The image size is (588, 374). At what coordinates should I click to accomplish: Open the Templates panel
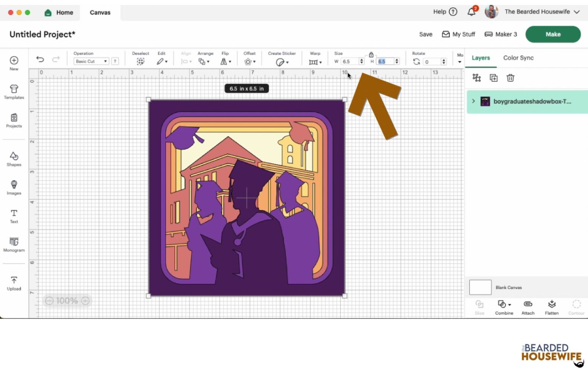[x=14, y=91]
